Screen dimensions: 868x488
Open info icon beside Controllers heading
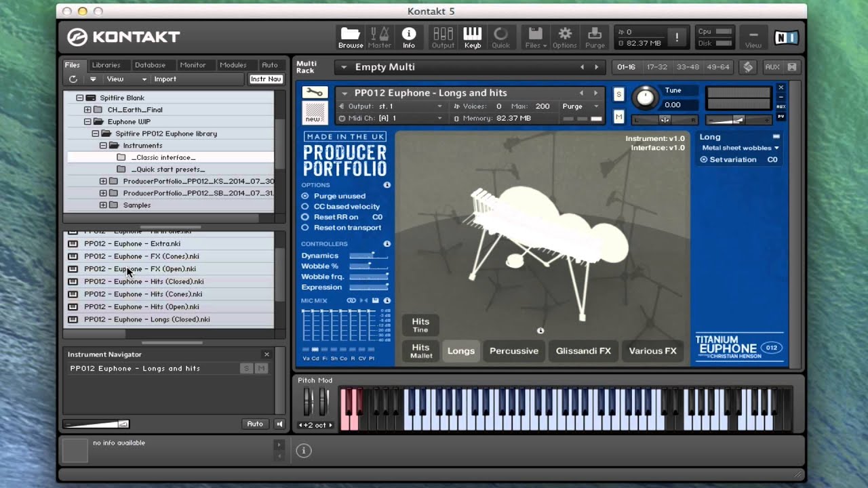tap(387, 244)
